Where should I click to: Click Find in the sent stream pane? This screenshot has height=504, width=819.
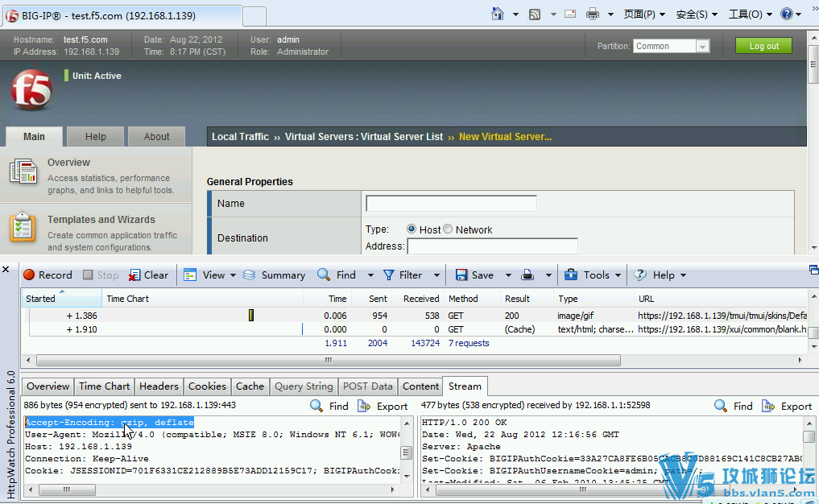tap(329, 406)
